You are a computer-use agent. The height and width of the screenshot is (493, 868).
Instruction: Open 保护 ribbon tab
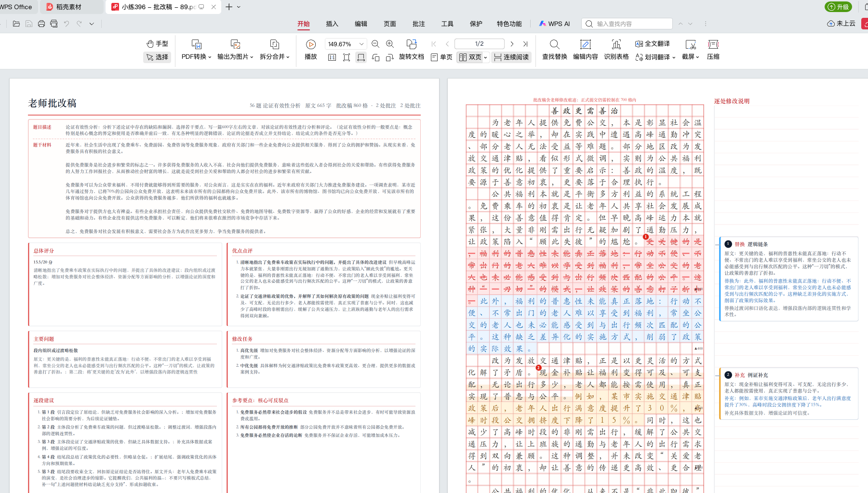pyautogui.click(x=476, y=24)
